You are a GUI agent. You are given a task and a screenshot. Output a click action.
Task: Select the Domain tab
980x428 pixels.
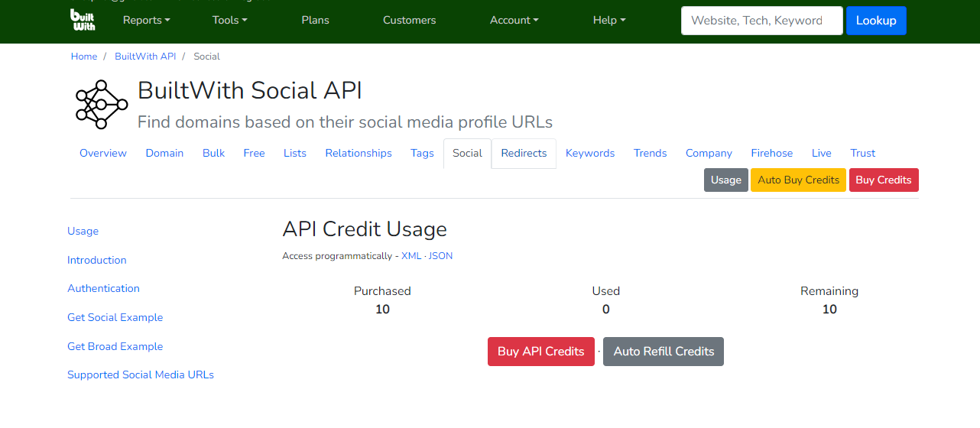[x=164, y=153]
